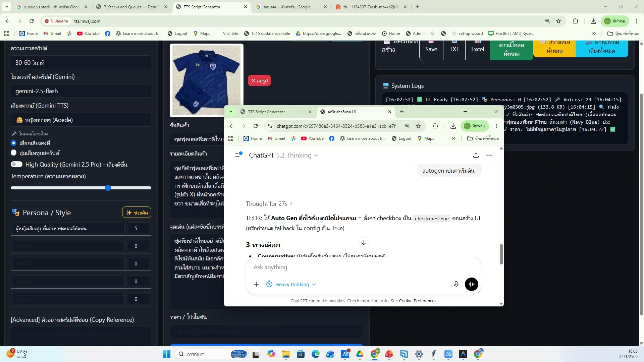The width and height of the screenshot is (644, 362).
Task: Start ChatGPT voice mode with the waveform icon
Action: tap(471, 284)
